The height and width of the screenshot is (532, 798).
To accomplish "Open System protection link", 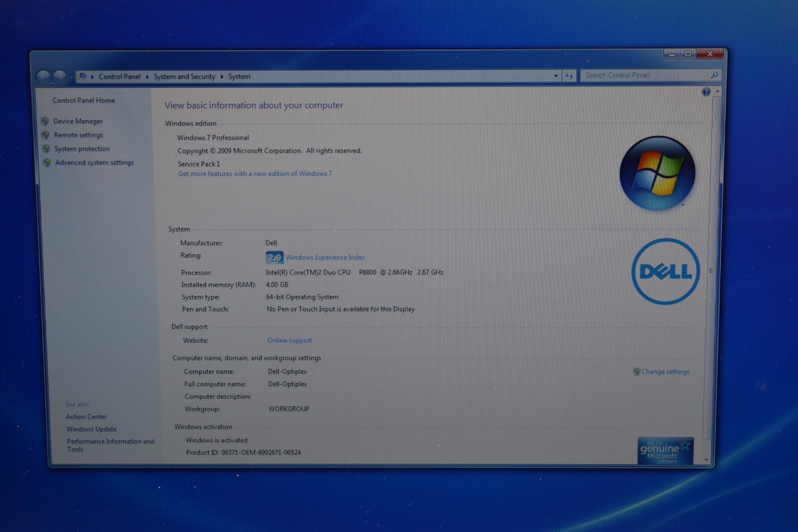I will (x=82, y=149).
